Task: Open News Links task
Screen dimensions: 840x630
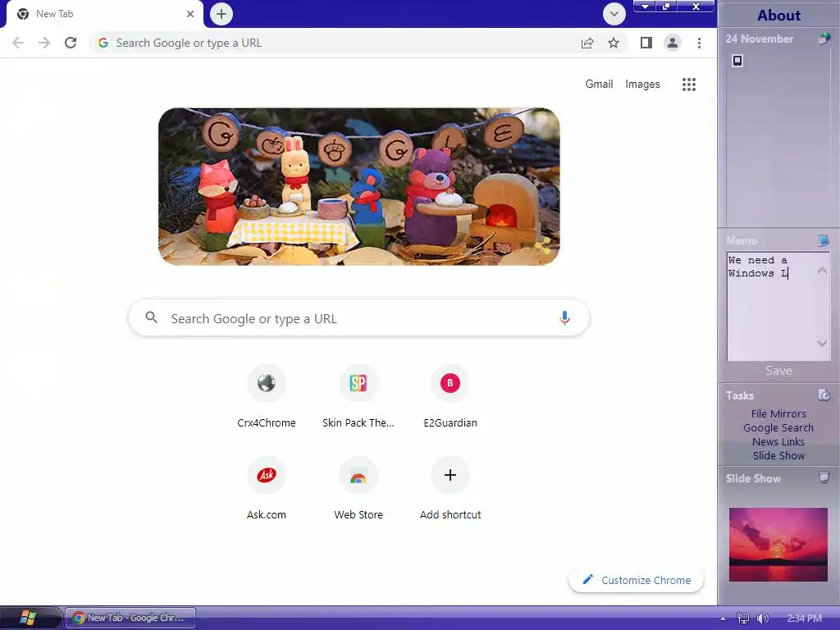Action: click(x=778, y=441)
